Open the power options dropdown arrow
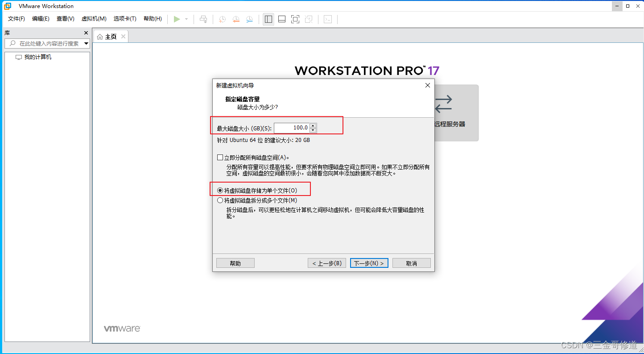 pos(186,19)
